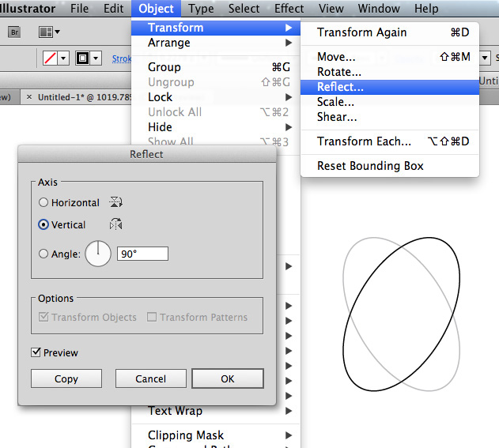Click the angle value input field
This screenshot has width=499, height=448.
point(142,254)
